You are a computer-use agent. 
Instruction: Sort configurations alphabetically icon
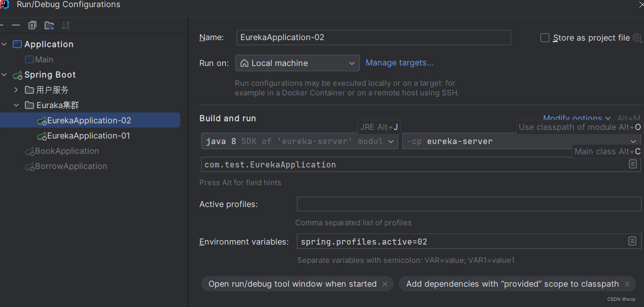coord(66,25)
